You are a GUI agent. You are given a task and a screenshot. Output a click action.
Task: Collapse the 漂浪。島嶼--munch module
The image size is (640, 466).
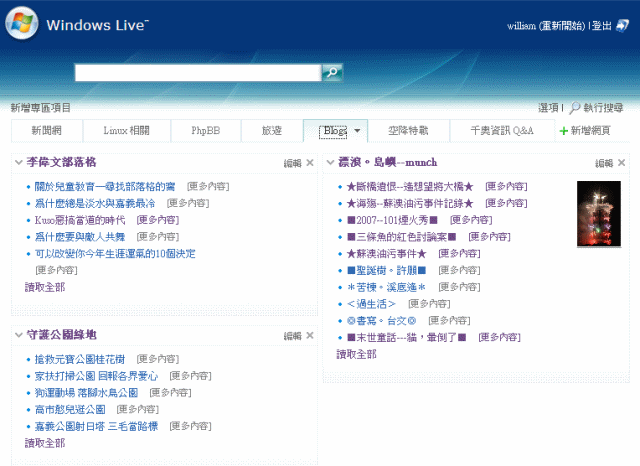coord(330,162)
